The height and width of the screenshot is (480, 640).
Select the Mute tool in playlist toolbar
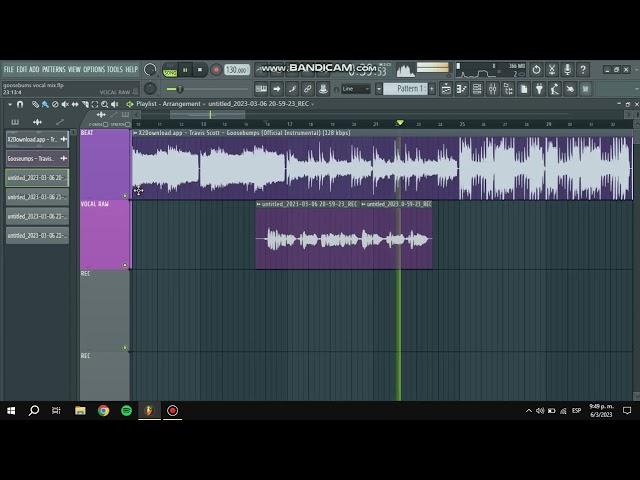pos(65,104)
